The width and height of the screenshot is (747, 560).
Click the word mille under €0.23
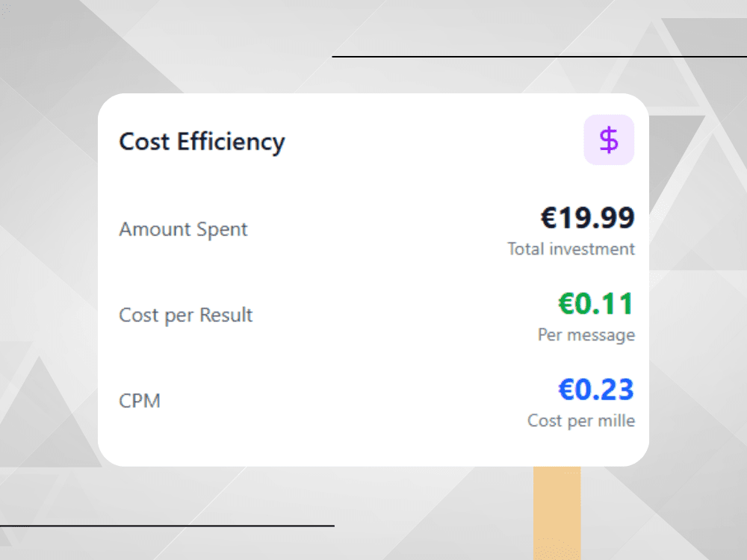(x=617, y=420)
